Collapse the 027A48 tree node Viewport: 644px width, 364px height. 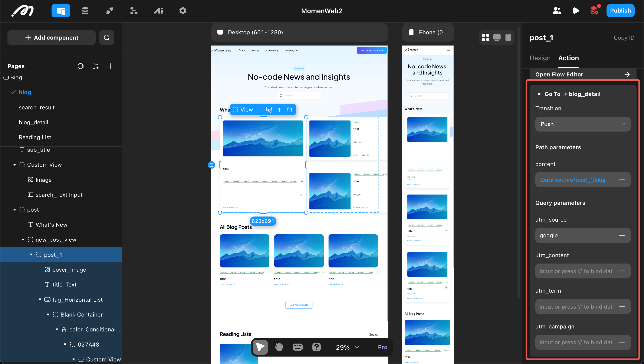pyautogui.click(x=65, y=344)
